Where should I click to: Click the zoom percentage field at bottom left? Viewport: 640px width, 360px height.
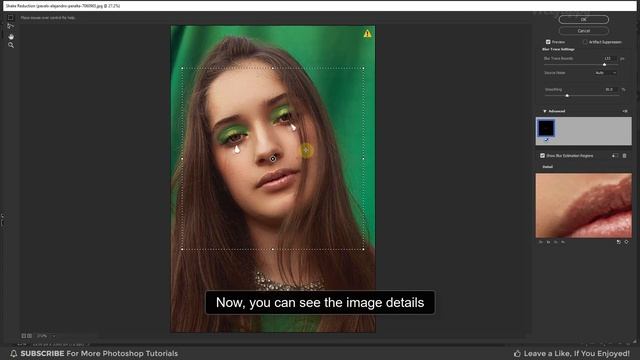43,336
